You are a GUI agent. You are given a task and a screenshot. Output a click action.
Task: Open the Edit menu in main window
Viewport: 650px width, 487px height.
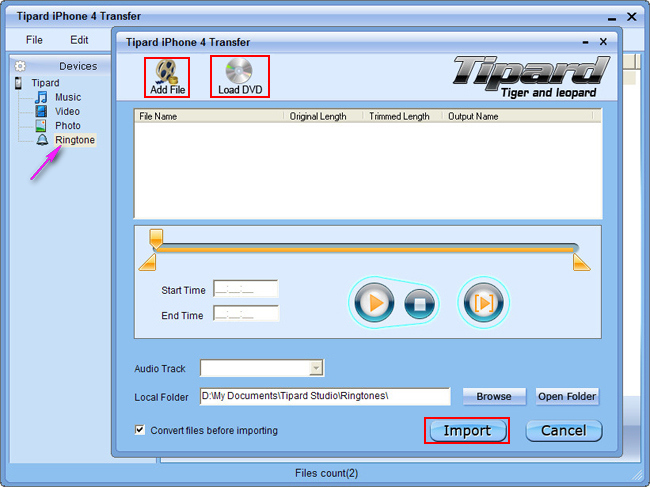click(79, 40)
